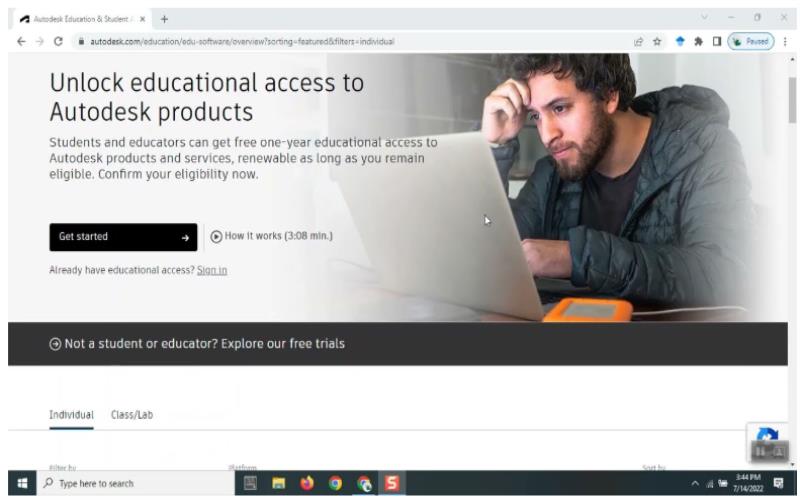Bookmark this page with star icon
This screenshot has width=800, height=500.
click(657, 42)
